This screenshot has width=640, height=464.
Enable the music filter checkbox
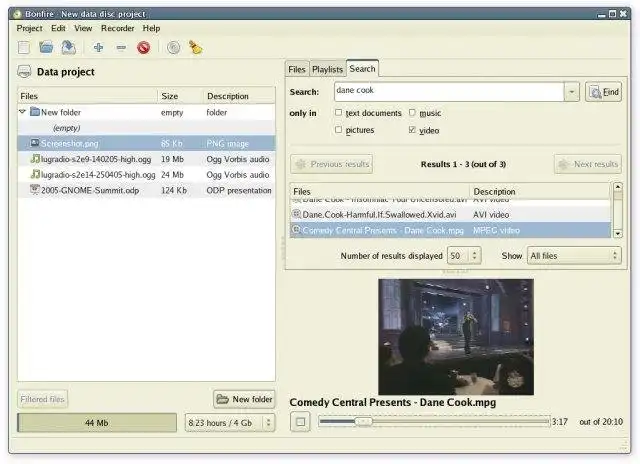tap(412, 112)
